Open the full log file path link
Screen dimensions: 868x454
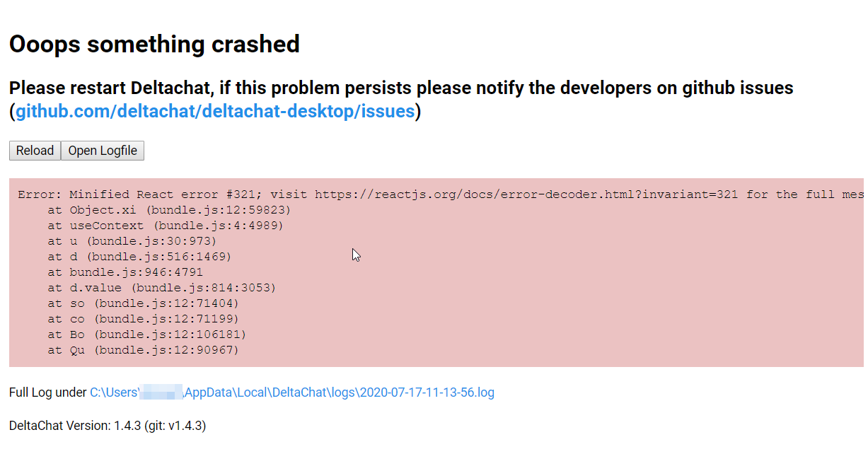[292, 392]
